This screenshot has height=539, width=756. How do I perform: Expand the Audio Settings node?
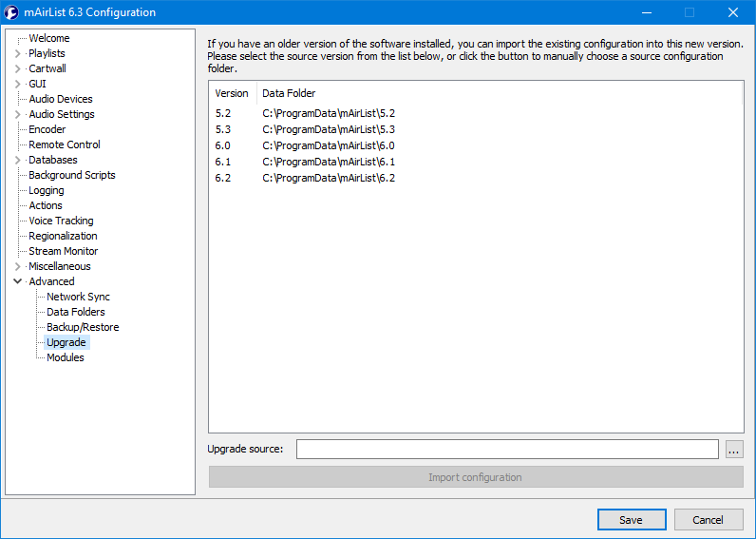[18, 114]
